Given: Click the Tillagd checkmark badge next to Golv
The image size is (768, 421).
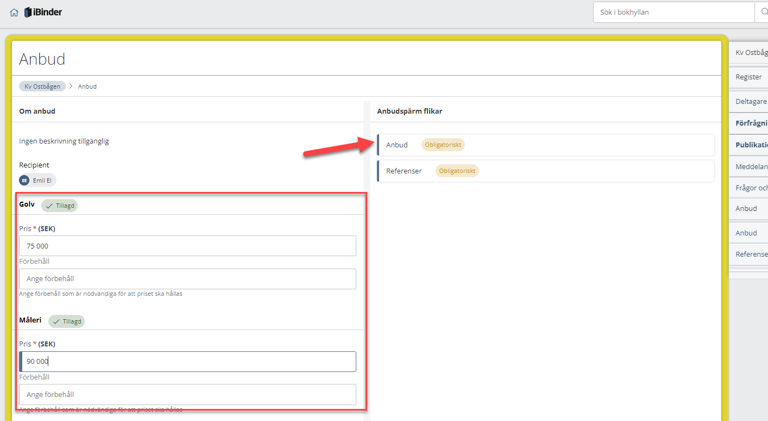Looking at the screenshot, I should click(x=61, y=206).
